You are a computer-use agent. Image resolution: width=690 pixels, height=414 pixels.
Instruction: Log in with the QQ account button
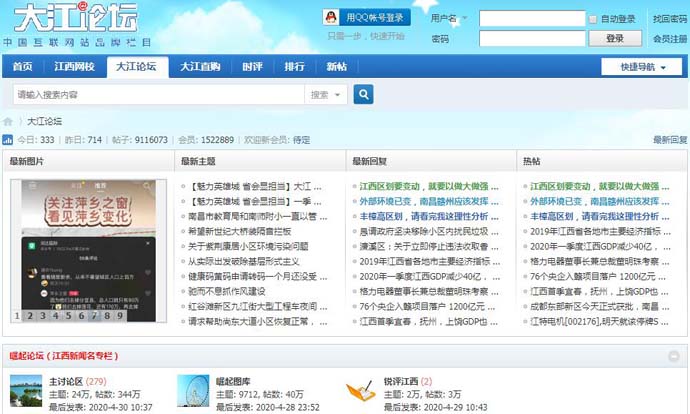[367, 18]
